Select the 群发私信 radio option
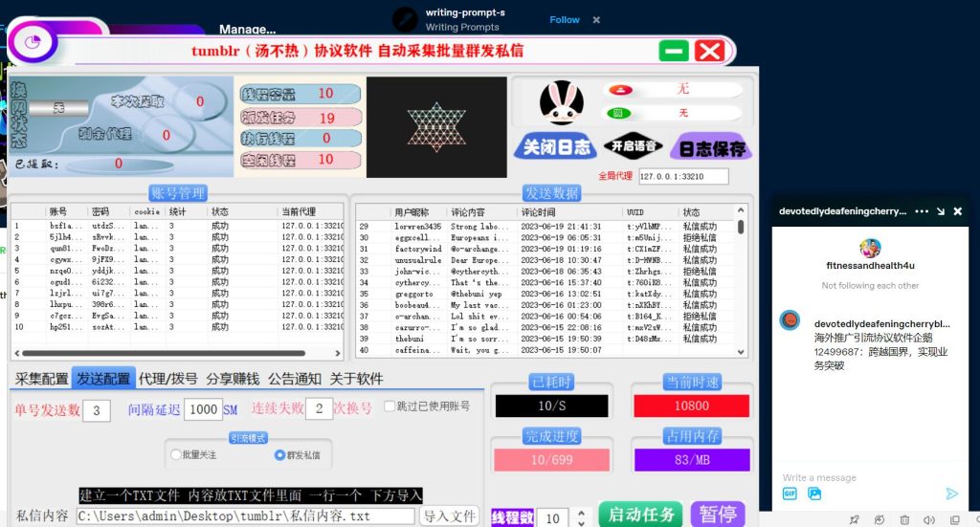The width and height of the screenshot is (980, 527). [280, 455]
